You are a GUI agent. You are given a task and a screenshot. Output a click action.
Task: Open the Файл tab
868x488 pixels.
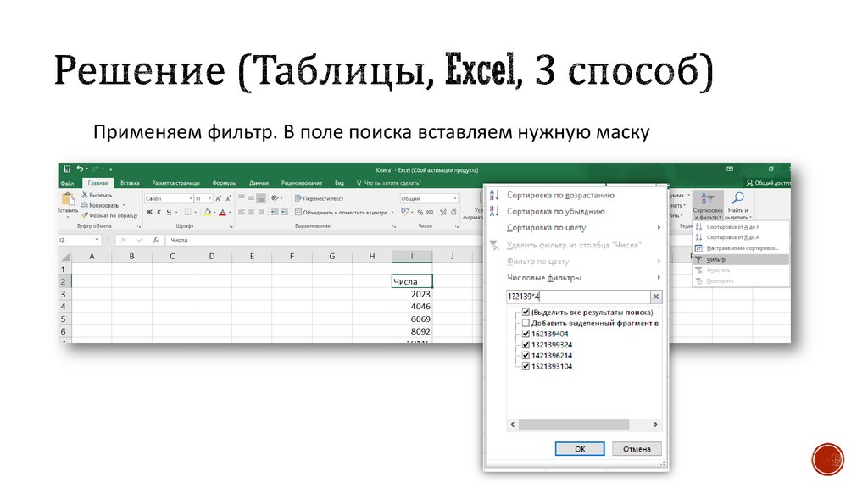68,183
